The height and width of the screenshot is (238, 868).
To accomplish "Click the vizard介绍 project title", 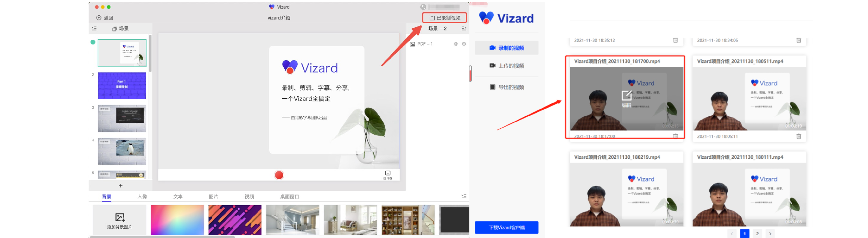I will point(279,18).
